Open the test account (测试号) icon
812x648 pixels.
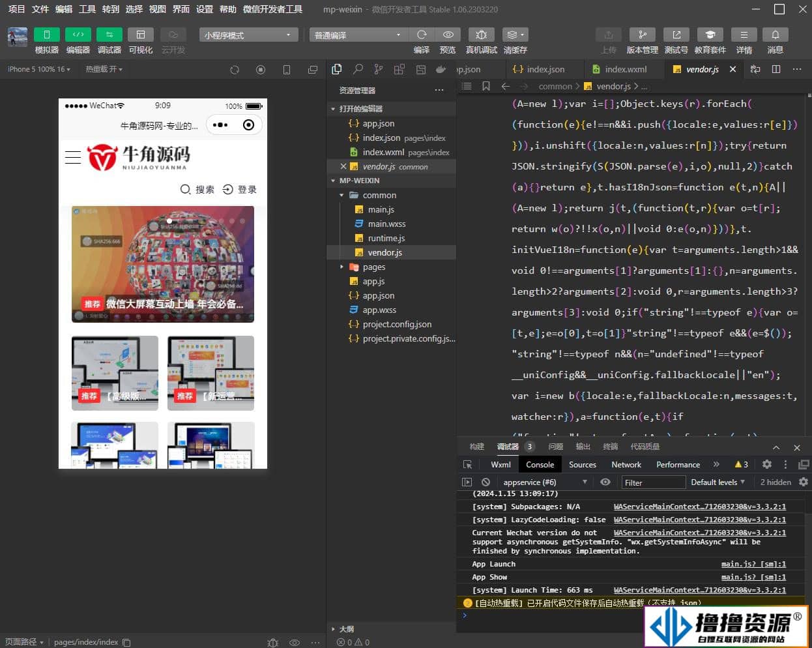[x=676, y=35]
